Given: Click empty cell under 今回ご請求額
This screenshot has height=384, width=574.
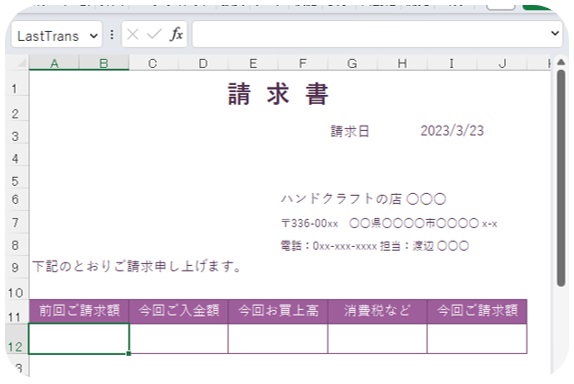Looking at the screenshot, I should [477, 339].
